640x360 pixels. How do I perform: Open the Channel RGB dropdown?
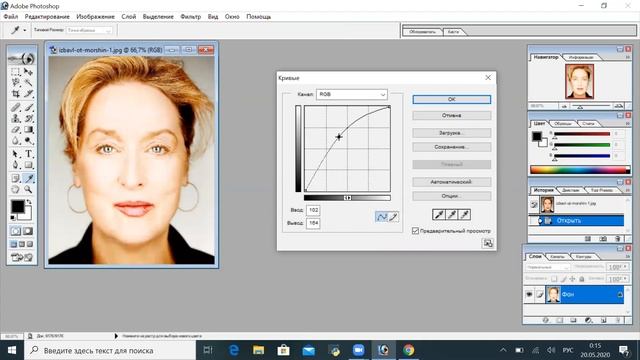tap(352, 94)
